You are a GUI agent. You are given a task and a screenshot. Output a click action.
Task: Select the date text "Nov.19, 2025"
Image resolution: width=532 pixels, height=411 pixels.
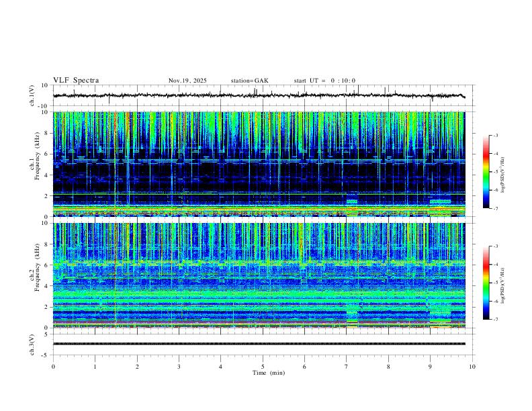point(187,81)
